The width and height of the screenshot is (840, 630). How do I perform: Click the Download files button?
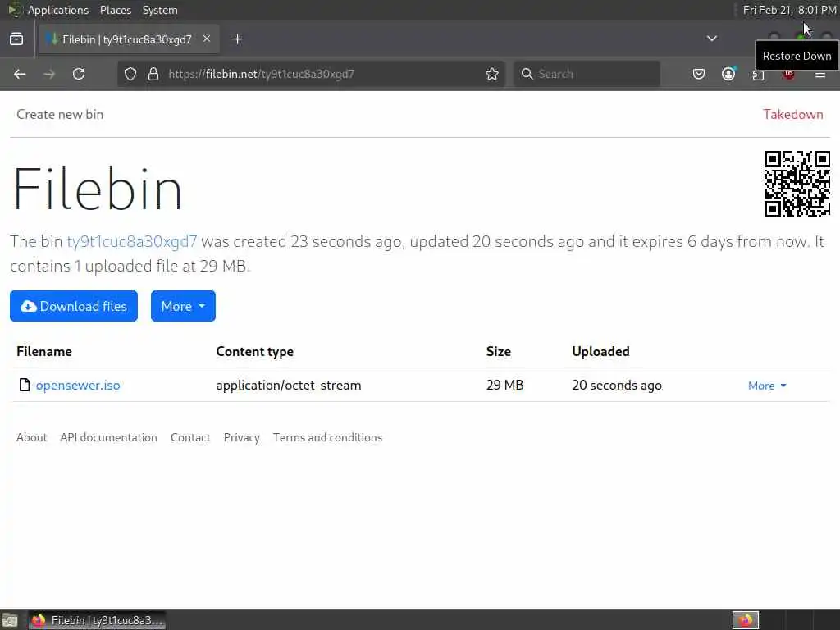click(73, 306)
